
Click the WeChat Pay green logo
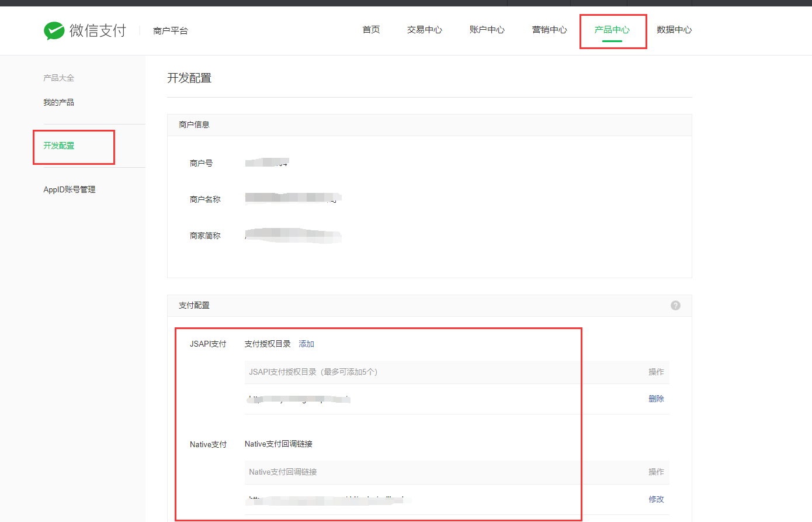click(55, 30)
